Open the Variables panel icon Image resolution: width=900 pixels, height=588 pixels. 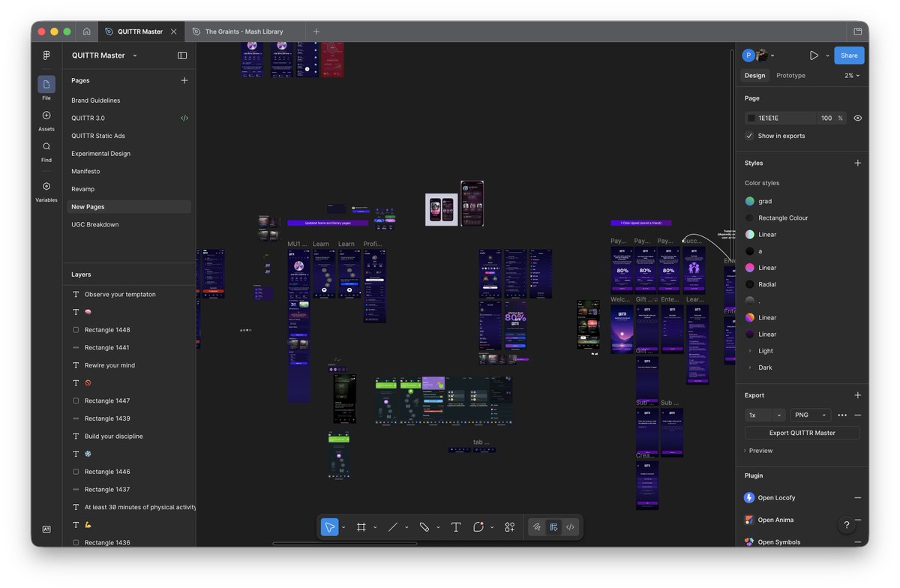pos(46,187)
